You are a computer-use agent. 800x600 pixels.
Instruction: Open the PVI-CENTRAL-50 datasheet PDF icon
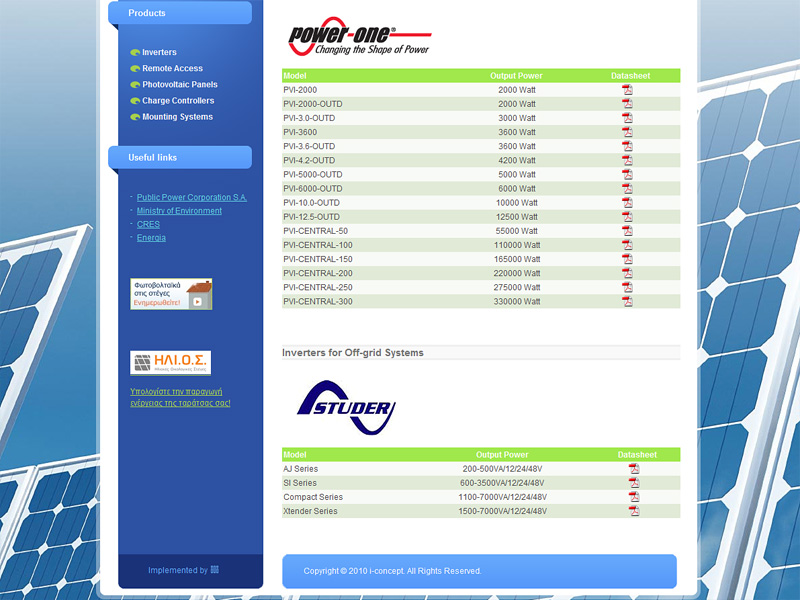[627, 231]
